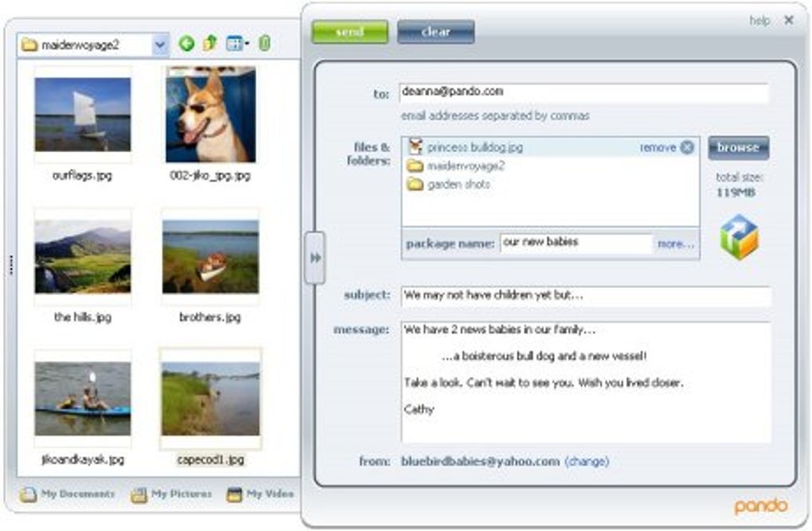
Task: Collapse file browser with double-arrow handle
Action: [315, 257]
